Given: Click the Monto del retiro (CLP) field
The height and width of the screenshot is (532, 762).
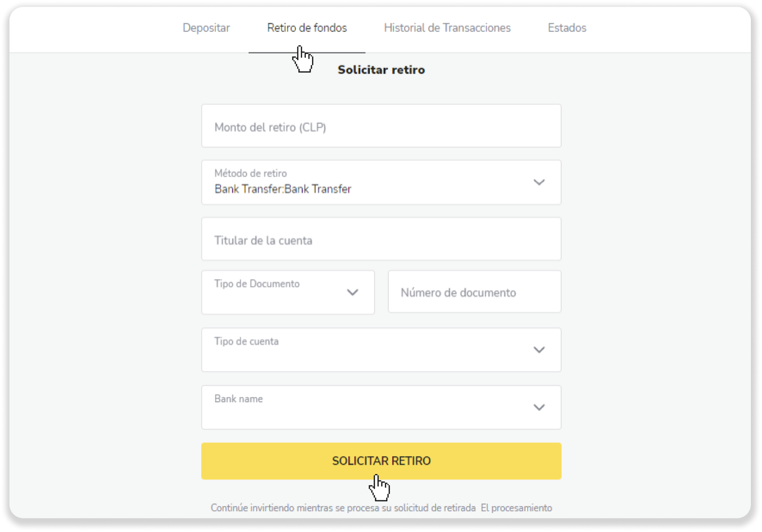Looking at the screenshot, I should pyautogui.click(x=381, y=126).
